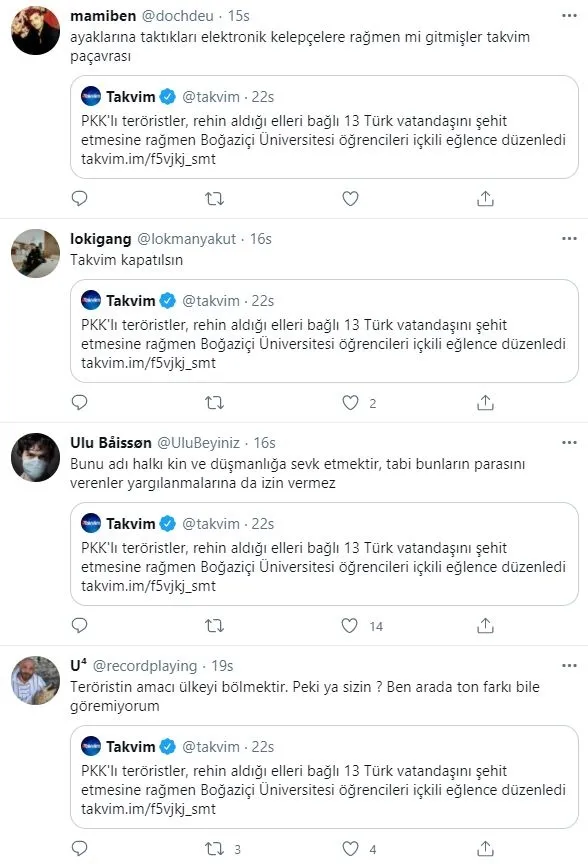Open the reply icon on mamiben's tweet
The height and width of the screenshot is (864, 588).
click(79, 198)
